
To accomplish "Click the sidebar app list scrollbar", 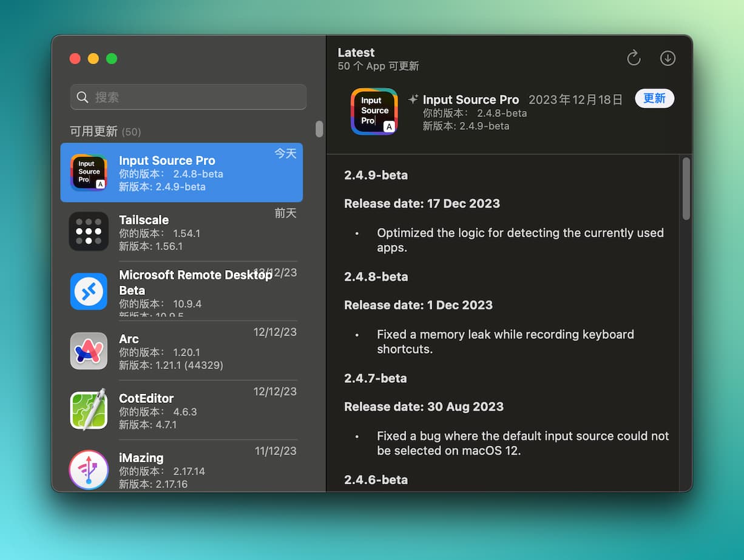I will tap(319, 129).
